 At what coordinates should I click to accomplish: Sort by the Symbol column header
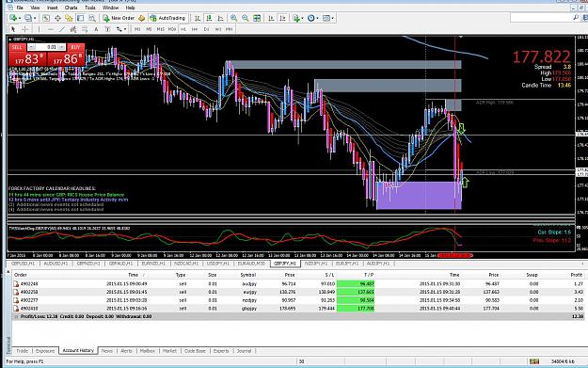(247, 275)
